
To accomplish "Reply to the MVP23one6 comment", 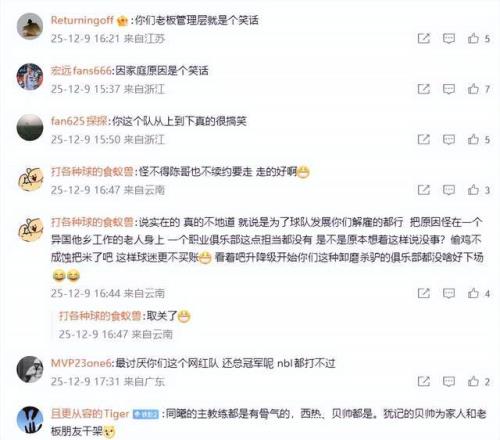I will click(x=449, y=382).
